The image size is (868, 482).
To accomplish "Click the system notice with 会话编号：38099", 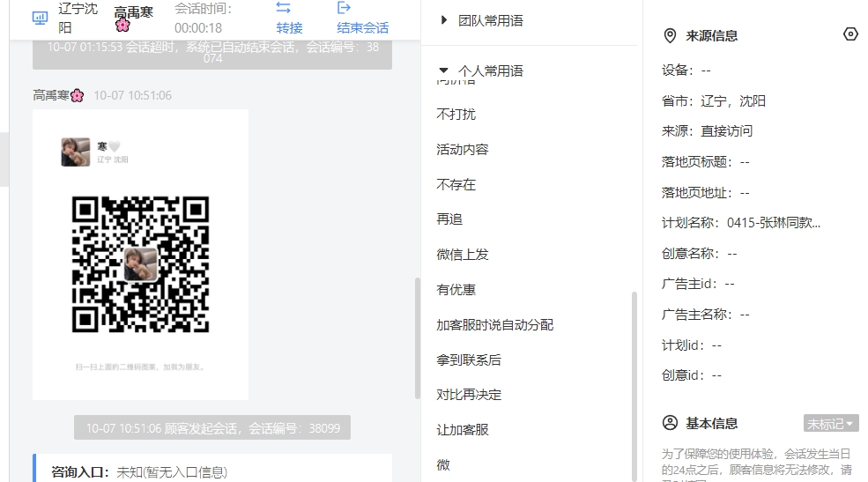I will 212,427.
